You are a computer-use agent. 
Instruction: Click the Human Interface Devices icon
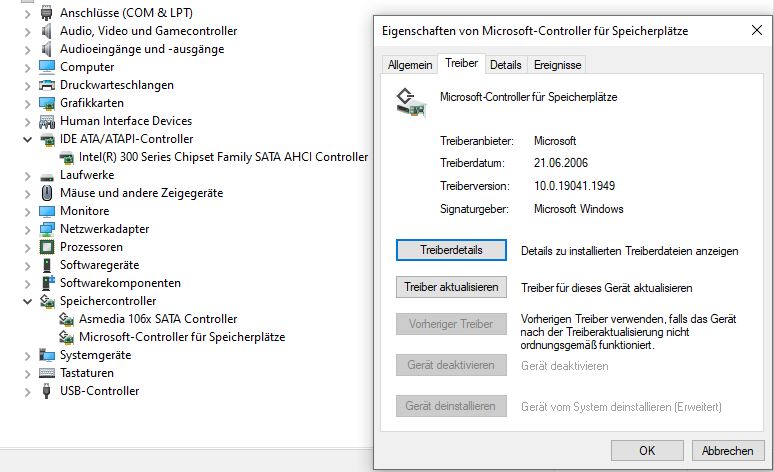[x=46, y=121]
